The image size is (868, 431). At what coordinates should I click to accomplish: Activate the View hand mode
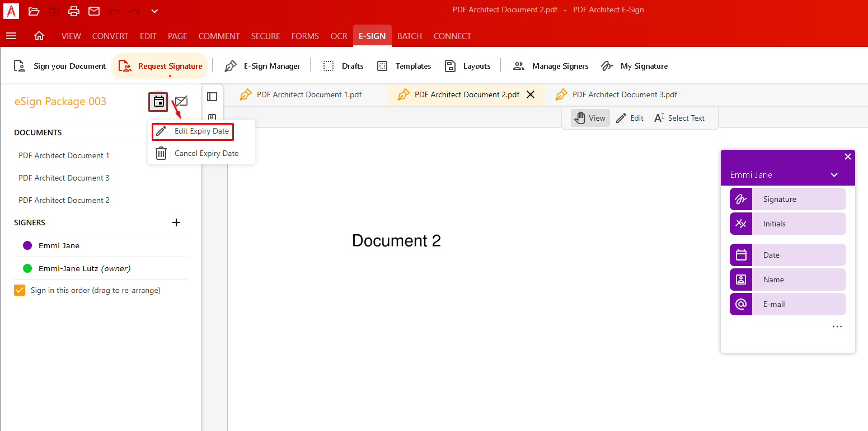pyautogui.click(x=590, y=118)
